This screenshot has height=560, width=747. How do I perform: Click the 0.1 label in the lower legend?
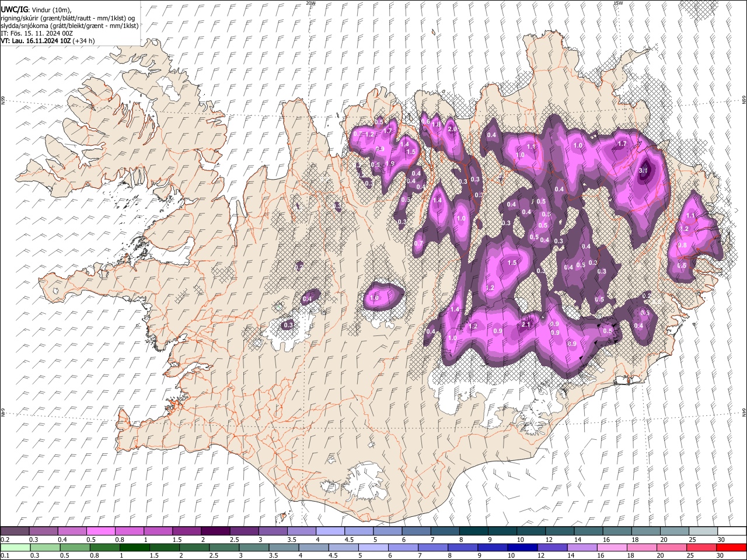(x=5, y=556)
